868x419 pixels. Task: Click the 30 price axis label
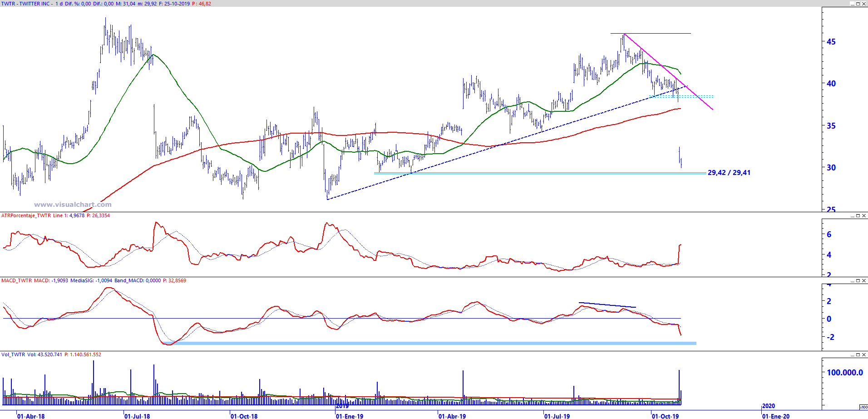831,168
